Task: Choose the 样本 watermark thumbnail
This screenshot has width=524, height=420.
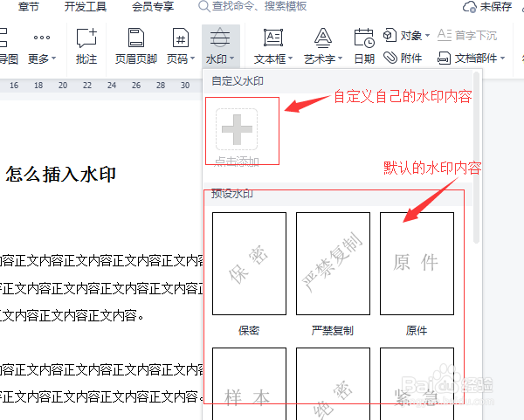Action: 249,383
